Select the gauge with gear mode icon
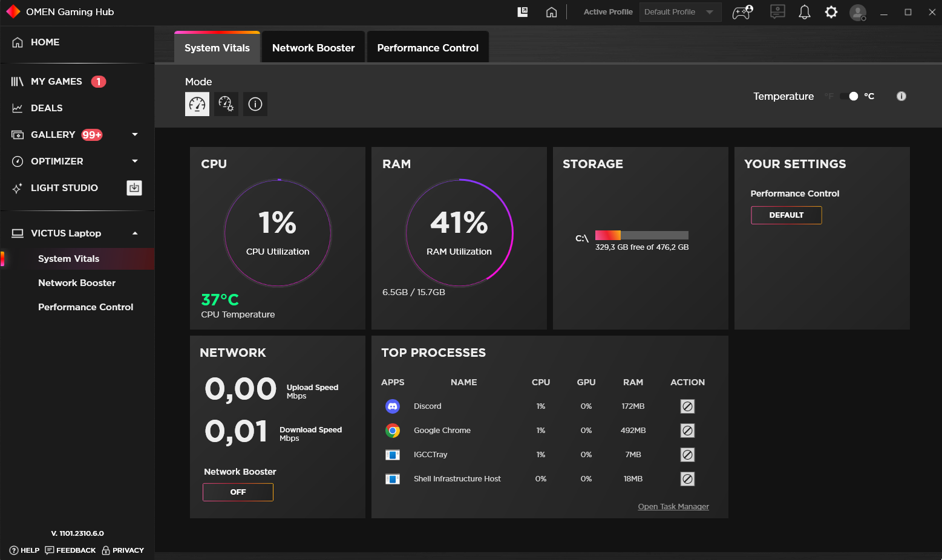Viewport: 942px width, 560px height. (x=226, y=104)
